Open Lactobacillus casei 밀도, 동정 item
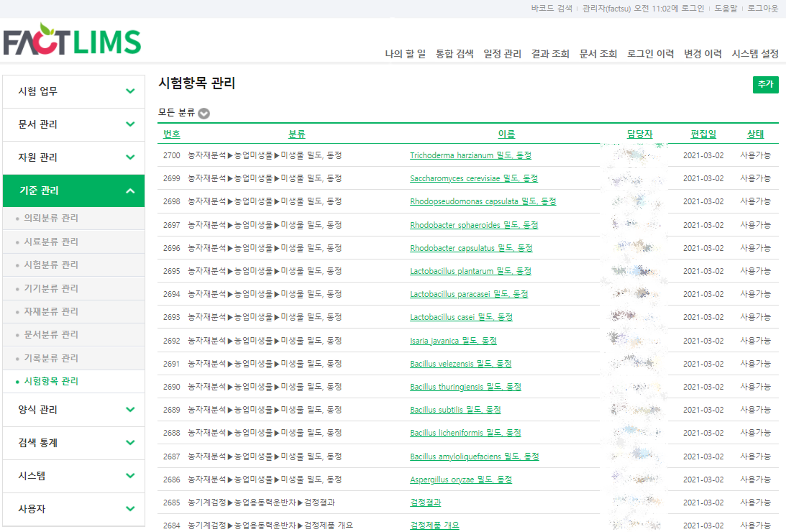Image resolution: width=786 pixels, height=532 pixels. coord(461,317)
